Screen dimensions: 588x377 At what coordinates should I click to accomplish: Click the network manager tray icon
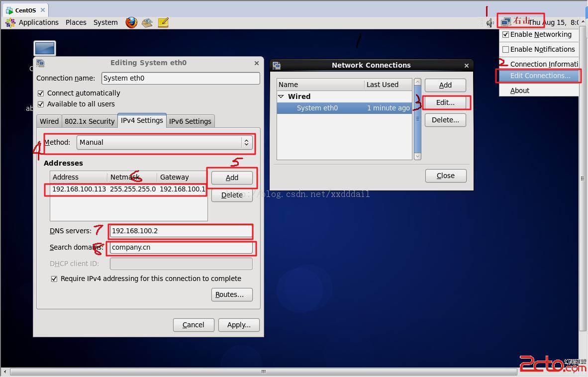pos(505,22)
